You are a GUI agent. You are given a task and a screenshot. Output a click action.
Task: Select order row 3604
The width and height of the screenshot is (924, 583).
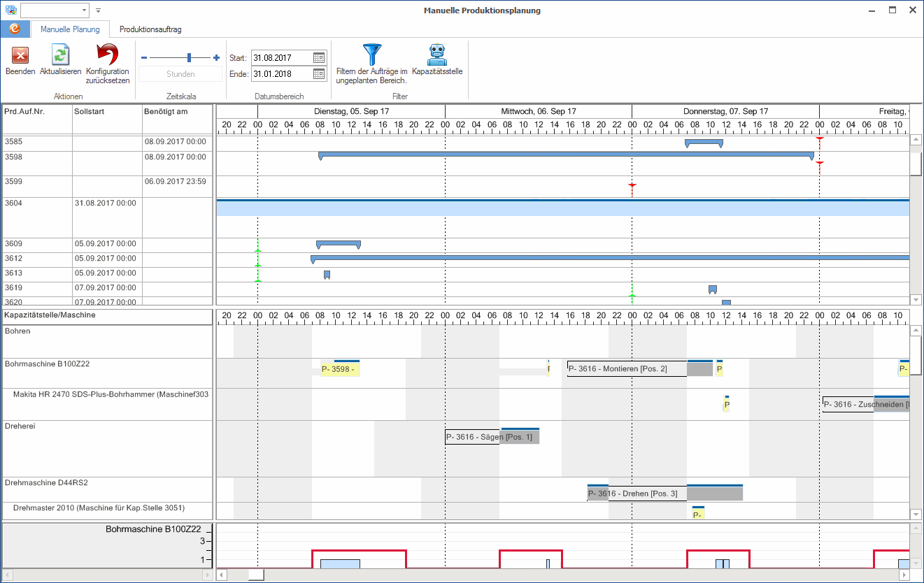click(108, 218)
